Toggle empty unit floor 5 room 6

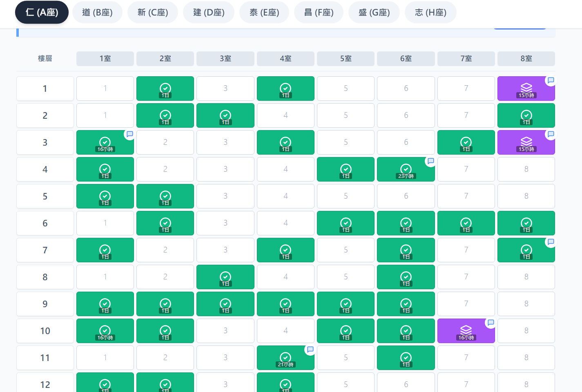pyautogui.click(x=406, y=196)
